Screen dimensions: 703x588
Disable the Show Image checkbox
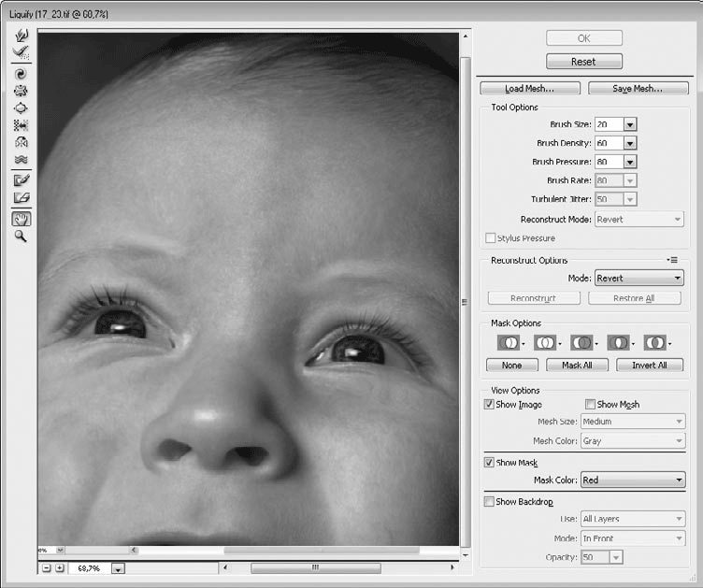(489, 404)
